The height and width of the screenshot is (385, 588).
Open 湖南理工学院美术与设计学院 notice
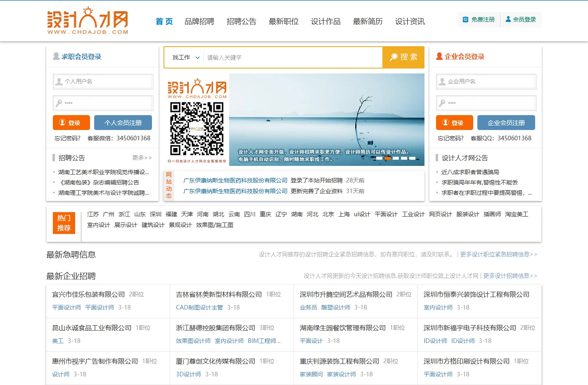pos(104,193)
